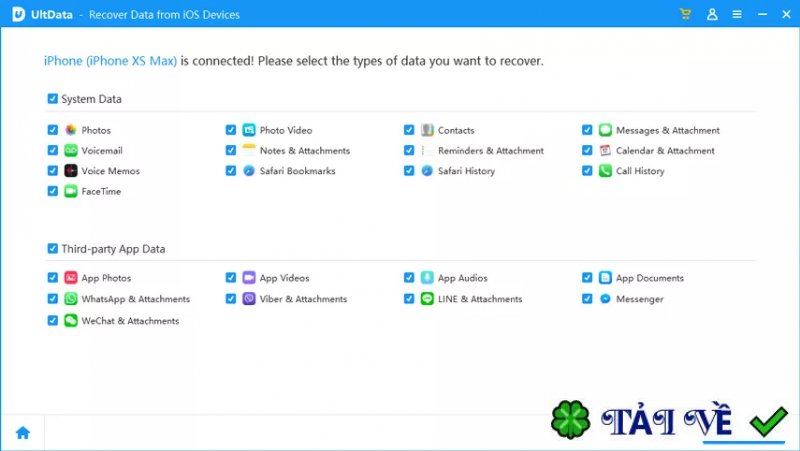Click the Call History label
The height and width of the screenshot is (451, 800).
pos(640,171)
